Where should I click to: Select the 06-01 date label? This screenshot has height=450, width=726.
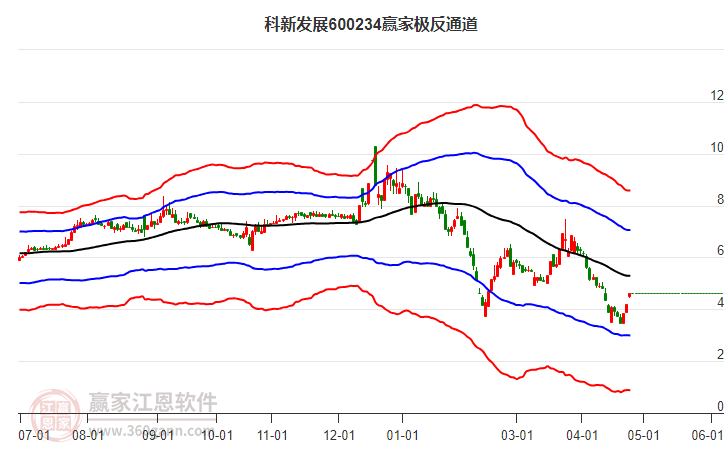tap(707, 435)
